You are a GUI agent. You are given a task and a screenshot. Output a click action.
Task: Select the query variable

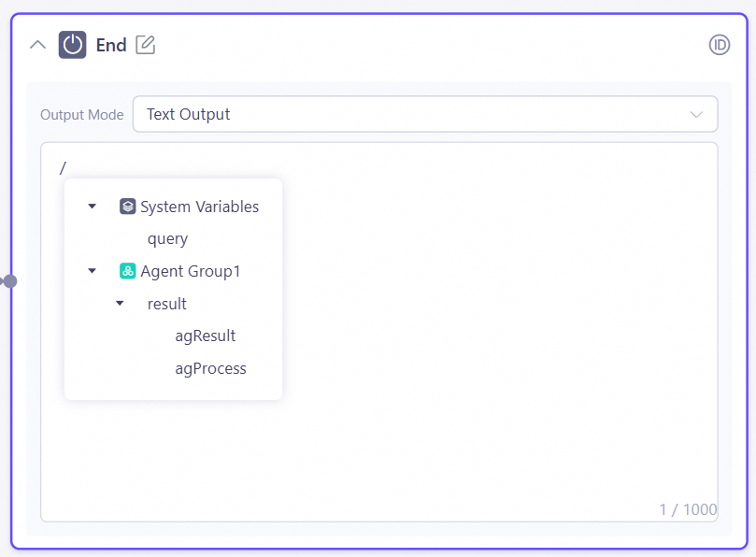pyautogui.click(x=167, y=238)
